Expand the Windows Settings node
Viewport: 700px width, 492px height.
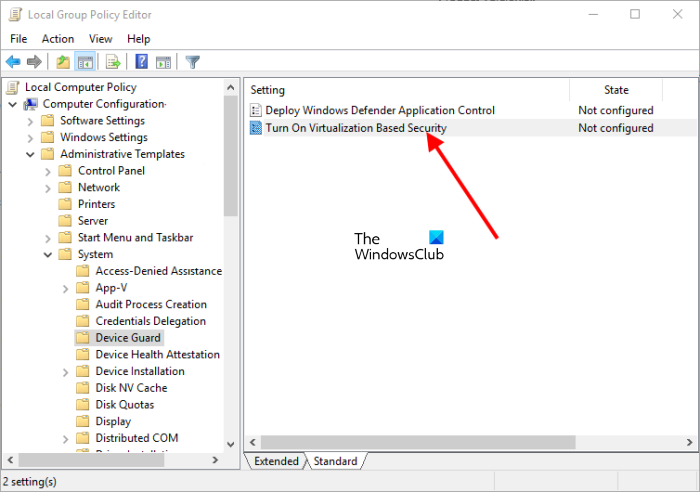pyautogui.click(x=30, y=138)
